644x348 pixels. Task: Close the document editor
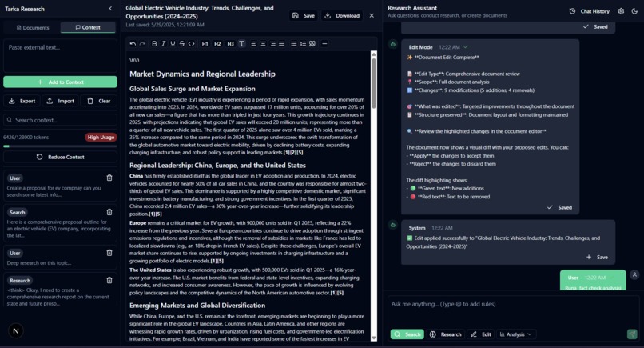(x=372, y=16)
